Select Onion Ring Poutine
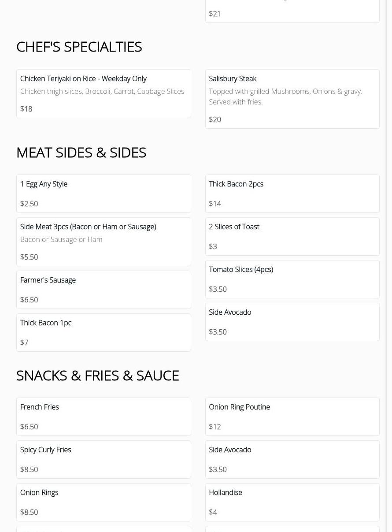Viewport: 392px width, 532px height. click(292, 417)
